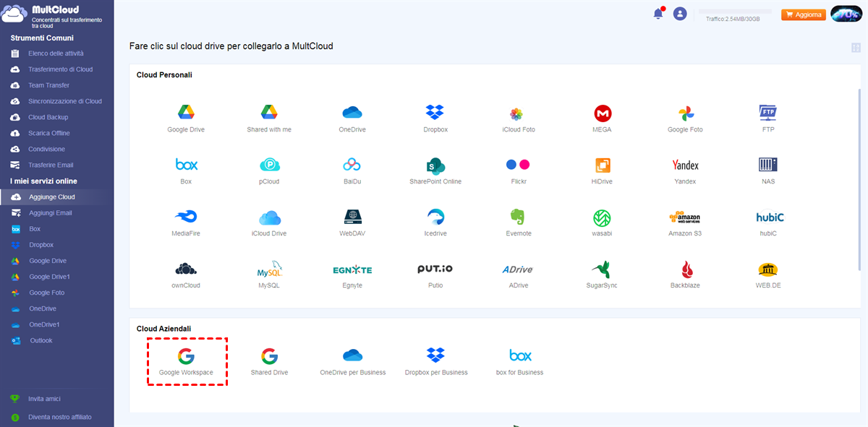
Task: Add a Google Shared Drive
Action: (269, 355)
